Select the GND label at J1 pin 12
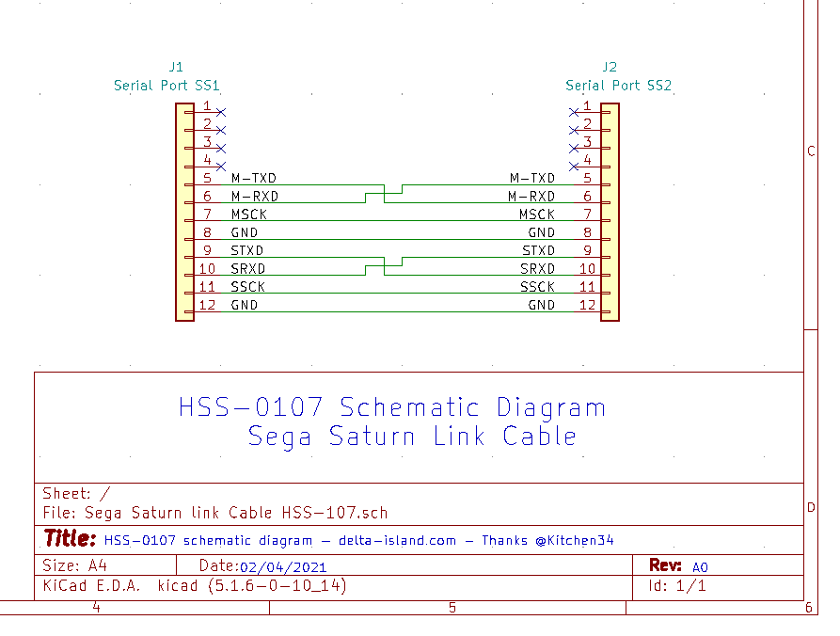This screenshot has width=840, height=636. coord(245,305)
